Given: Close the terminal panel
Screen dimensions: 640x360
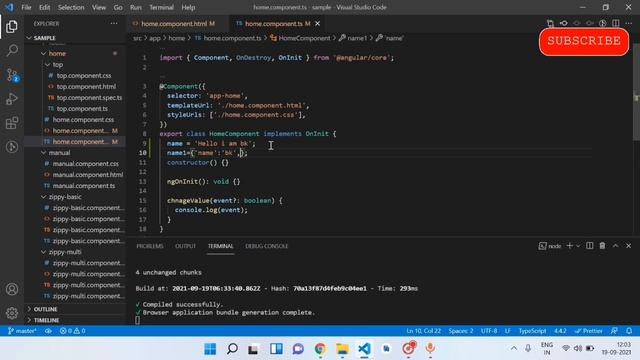Looking at the screenshot, I should pyautogui.click(x=629, y=246).
